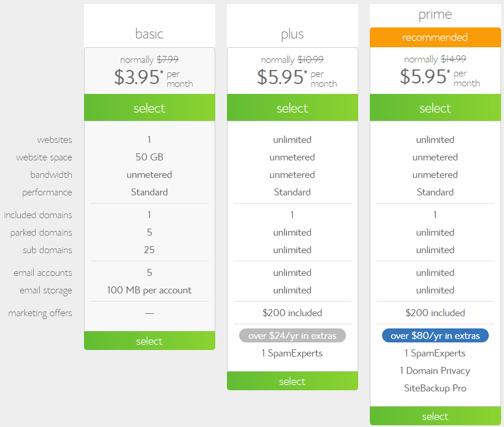Click the plus plan bottom select button

292,381
